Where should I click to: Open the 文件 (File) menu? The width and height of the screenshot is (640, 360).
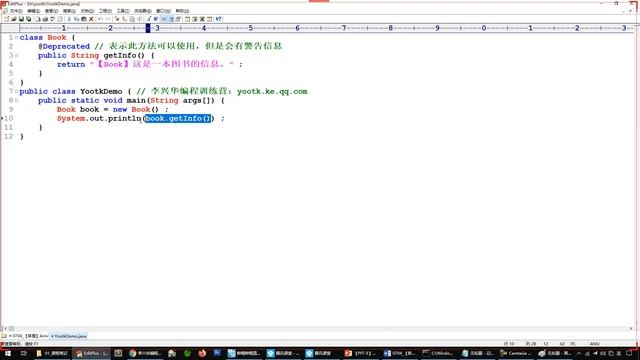pos(16,11)
